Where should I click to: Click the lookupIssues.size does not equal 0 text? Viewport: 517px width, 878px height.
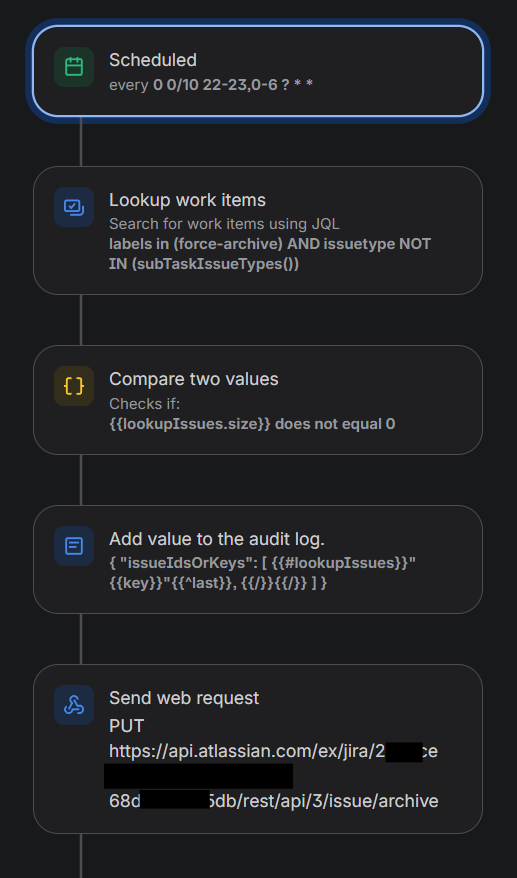click(x=252, y=424)
